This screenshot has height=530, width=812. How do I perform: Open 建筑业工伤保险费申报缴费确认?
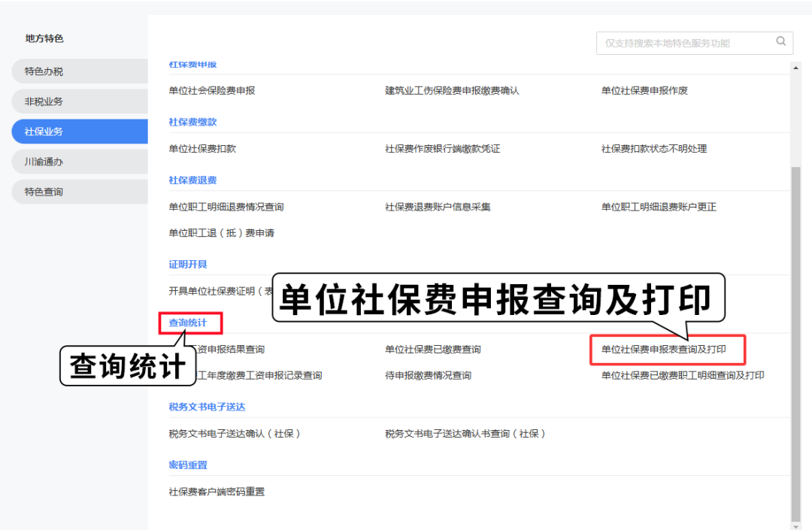tap(452, 90)
